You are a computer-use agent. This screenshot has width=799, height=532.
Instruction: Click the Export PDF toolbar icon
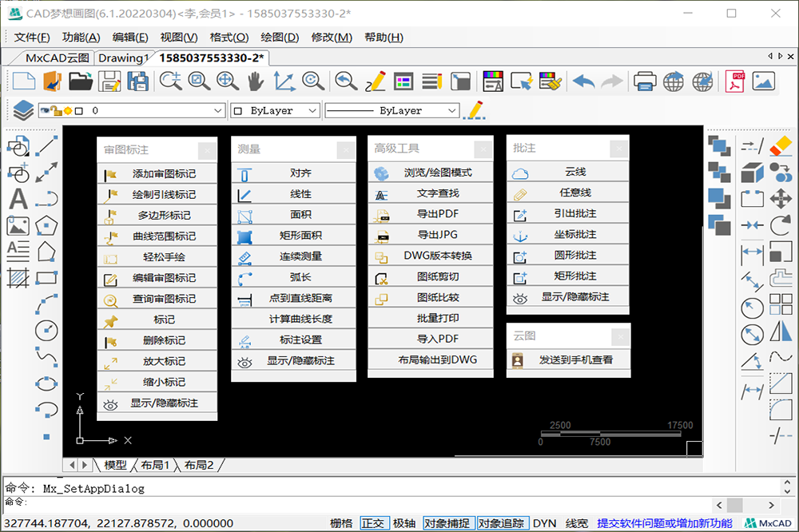(735, 81)
